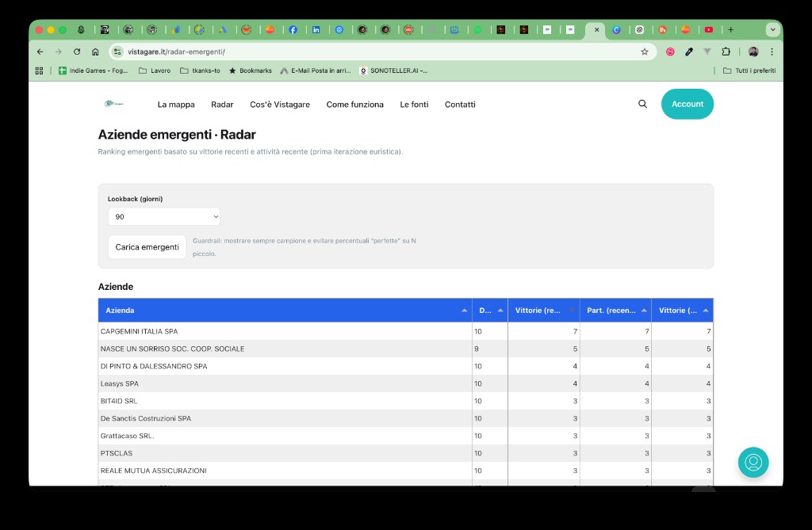Open the floating teal user chat button
The width and height of the screenshot is (812, 530).
pos(753,462)
